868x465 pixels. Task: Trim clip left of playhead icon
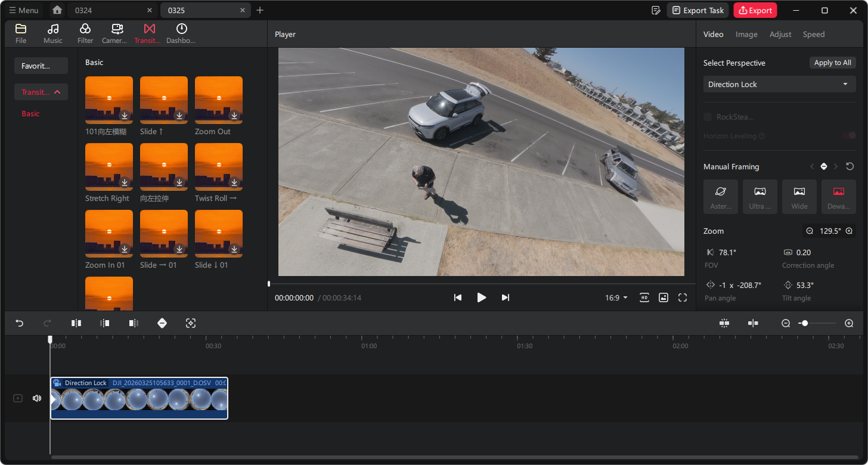tap(105, 323)
